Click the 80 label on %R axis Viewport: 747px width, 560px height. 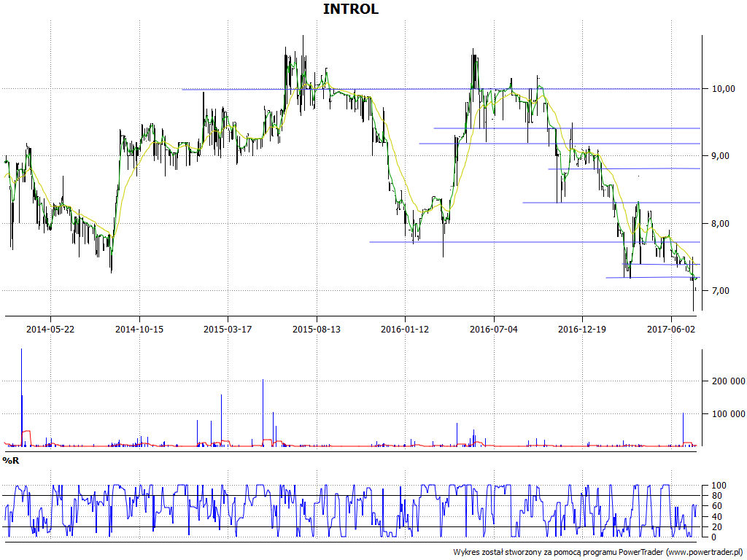[717, 496]
